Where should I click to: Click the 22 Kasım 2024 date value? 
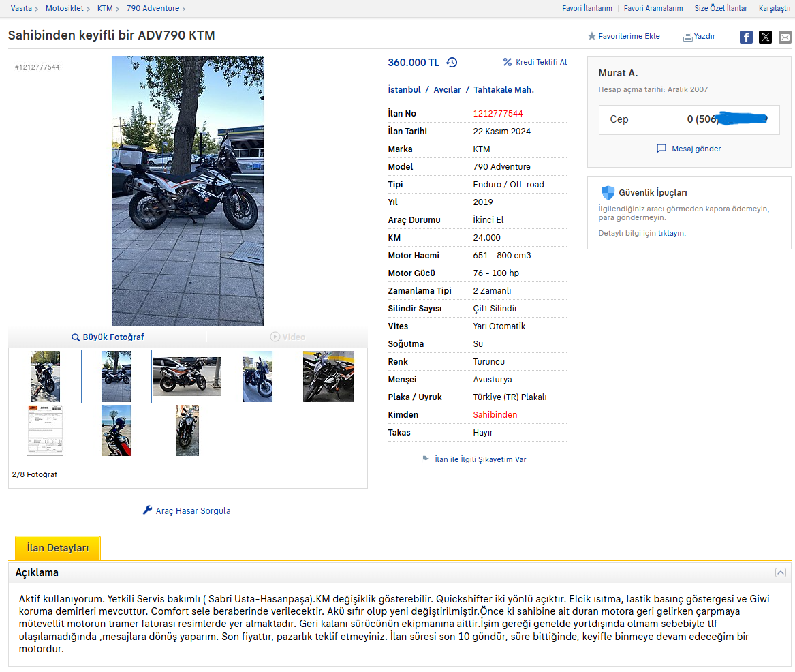(x=501, y=132)
